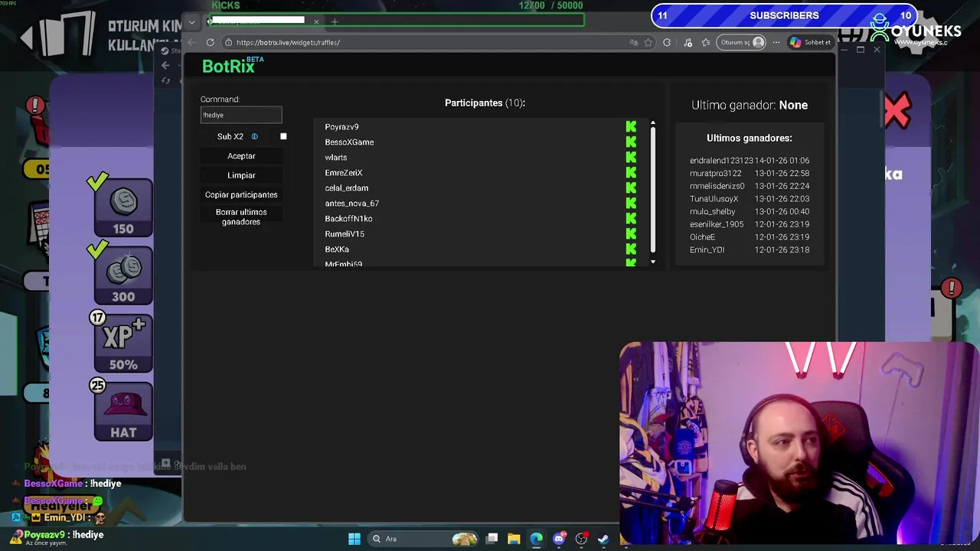Open Discord from the taskbar
Viewport: 980px width, 551px height.
(559, 539)
